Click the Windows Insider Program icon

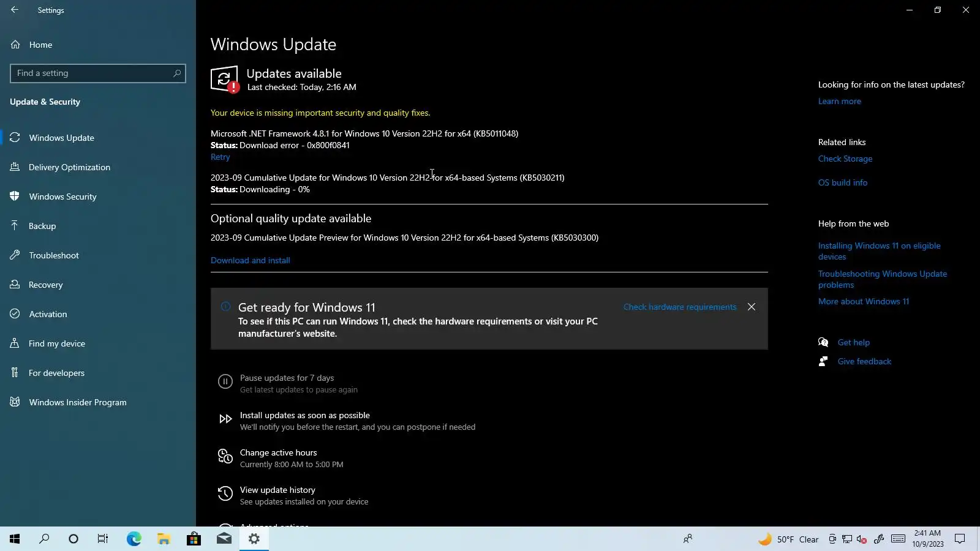point(15,402)
